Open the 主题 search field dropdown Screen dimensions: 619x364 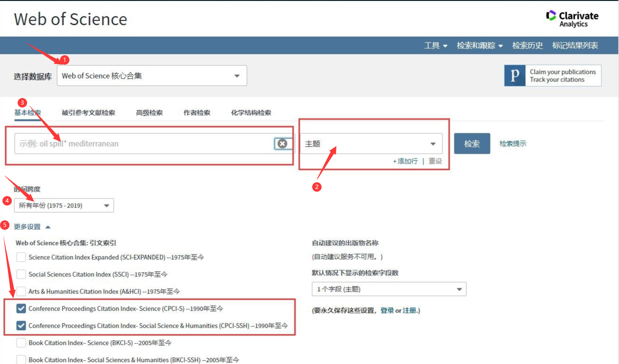(x=371, y=144)
